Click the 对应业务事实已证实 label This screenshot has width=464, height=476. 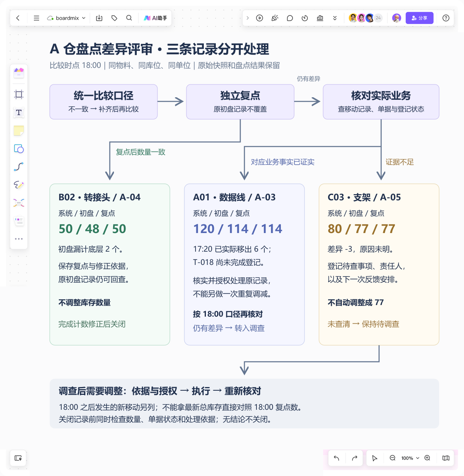tap(283, 162)
